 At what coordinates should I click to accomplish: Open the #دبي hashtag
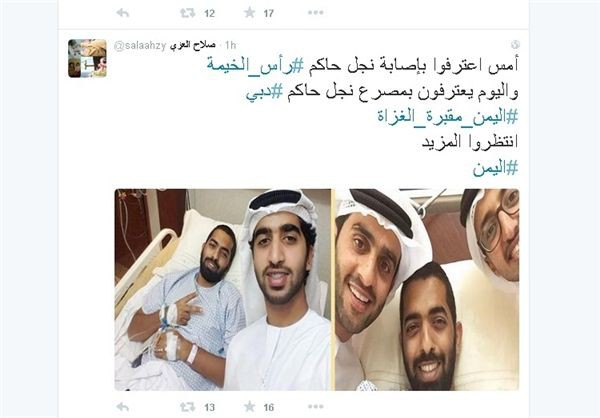coord(264,92)
